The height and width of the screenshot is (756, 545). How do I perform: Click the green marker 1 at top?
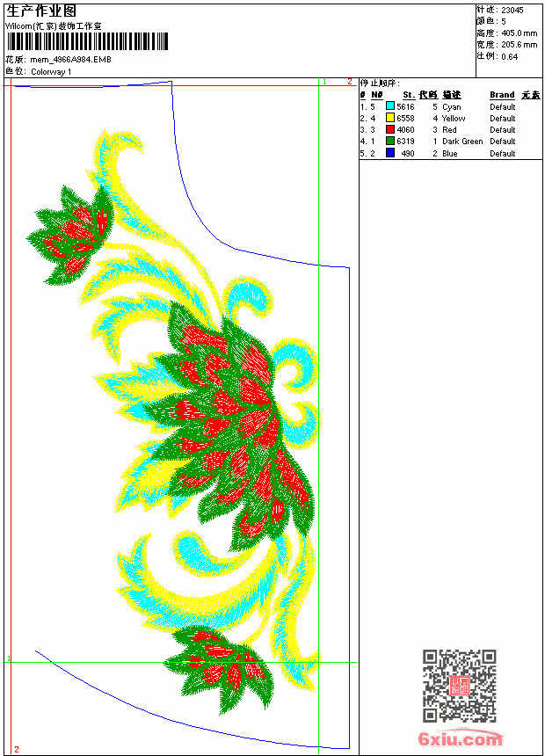(x=324, y=82)
